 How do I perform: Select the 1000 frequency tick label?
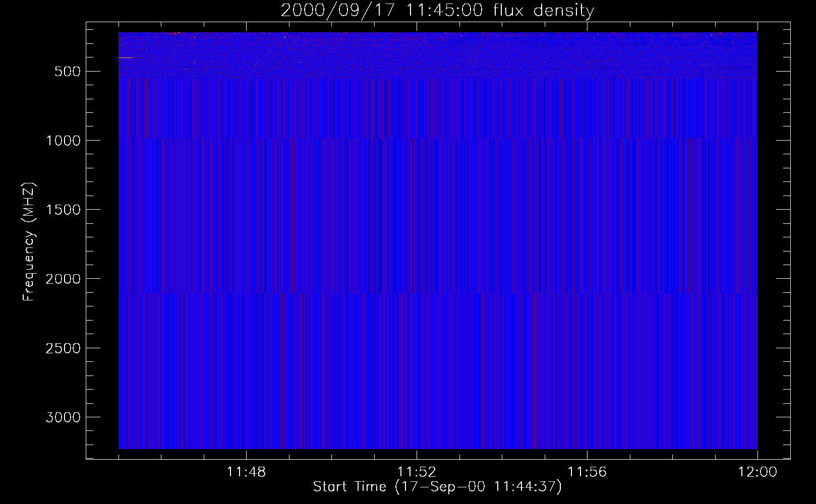click(x=63, y=141)
